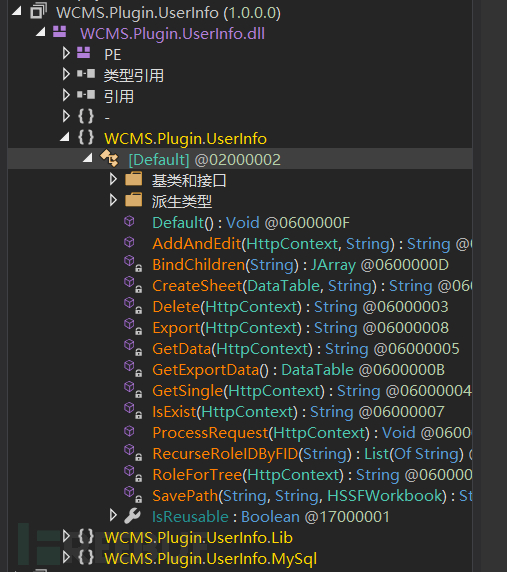Click the module icon beside WCMS.Plugin.UserInfo.dll
This screenshot has width=507, height=572.
coord(59,32)
